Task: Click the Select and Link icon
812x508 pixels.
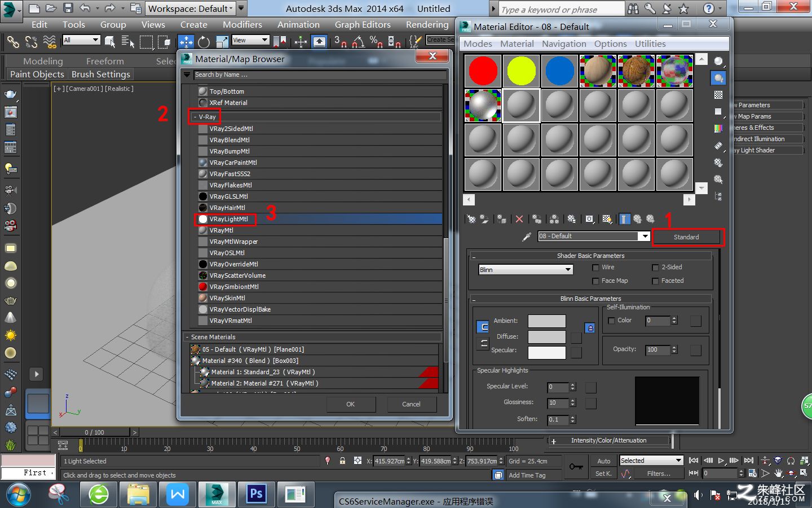Action: click(x=13, y=42)
